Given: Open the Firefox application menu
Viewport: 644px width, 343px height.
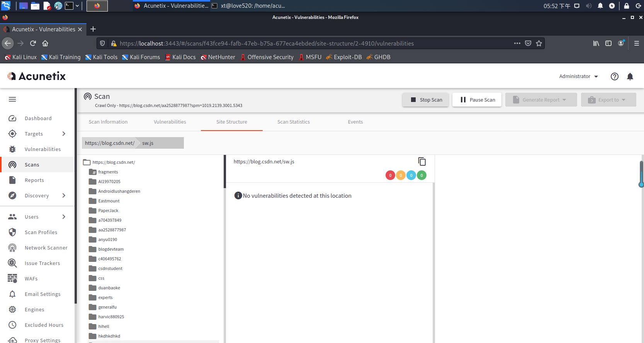Looking at the screenshot, I should (637, 43).
